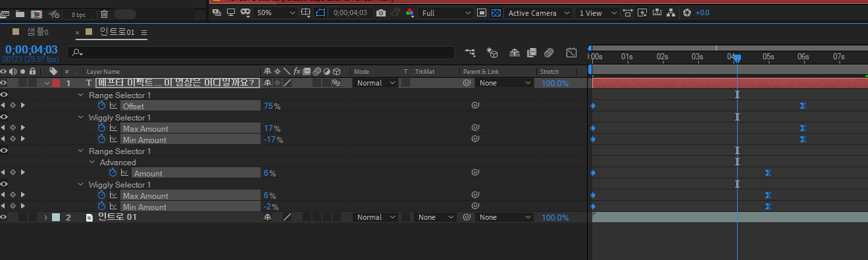Screen dimensions: 868x260
Task: Collapse the Advanced property group
Action: (x=92, y=162)
